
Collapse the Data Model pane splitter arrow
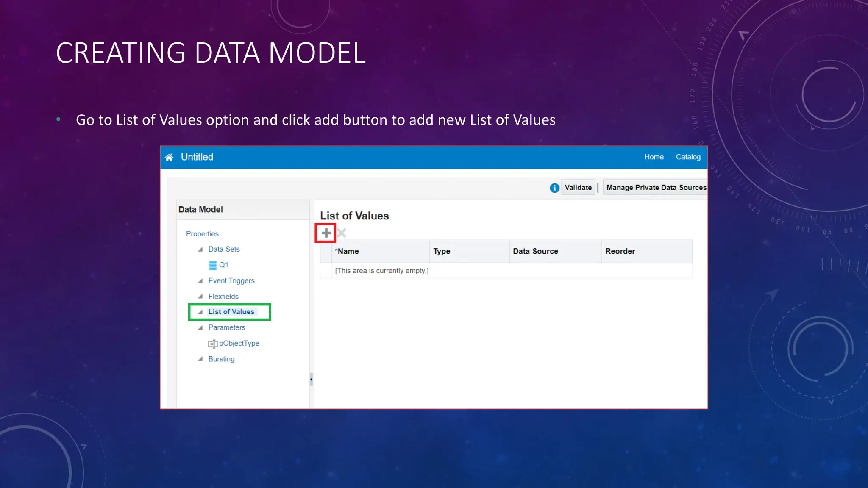point(311,379)
